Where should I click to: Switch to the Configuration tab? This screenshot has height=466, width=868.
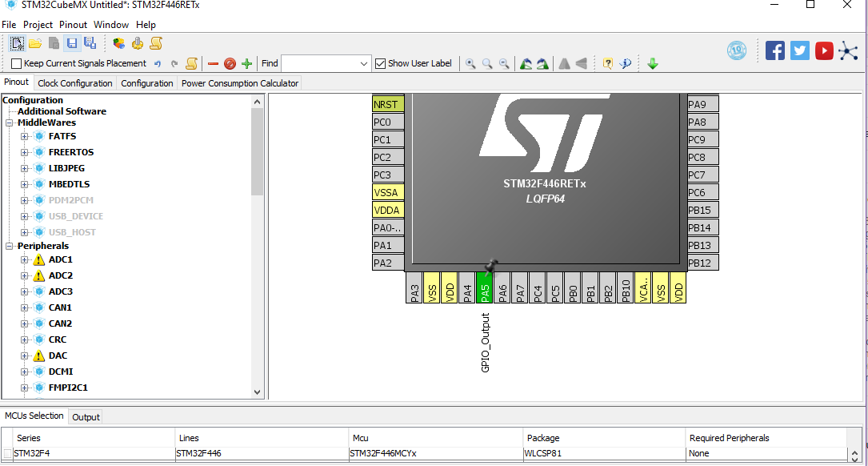click(146, 83)
